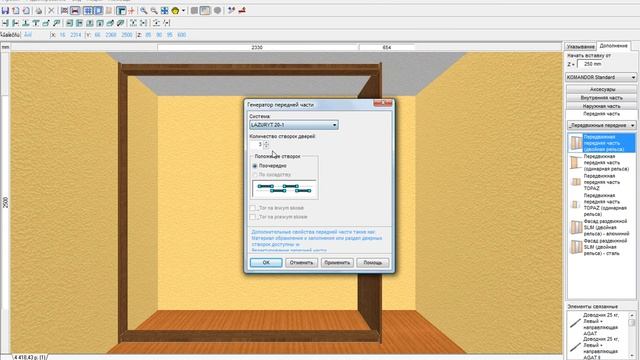Click the blue grid view icon

(87, 11)
